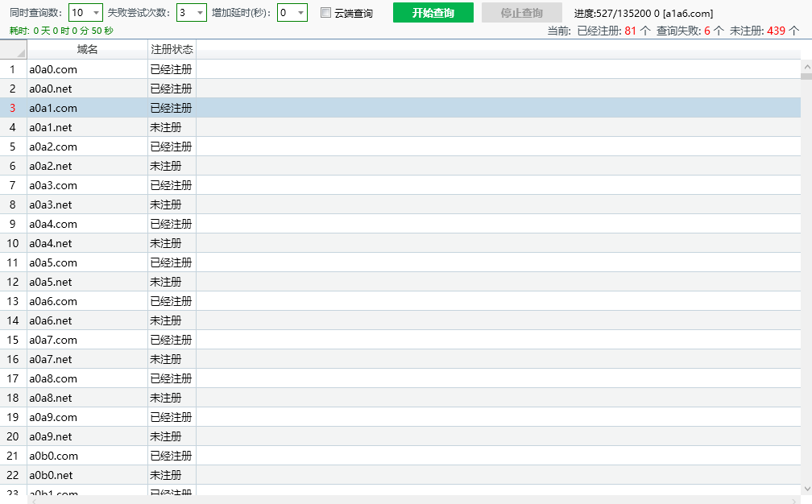The width and height of the screenshot is (812, 504).
Task: Click the 未注册 status of a0a6.net
Action: (x=172, y=320)
